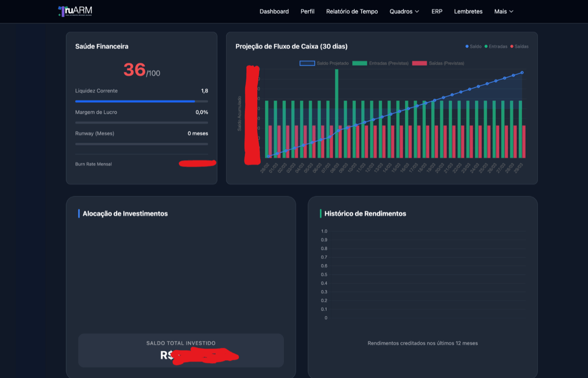Click the red-dot Saídas legend entry

[519, 47]
